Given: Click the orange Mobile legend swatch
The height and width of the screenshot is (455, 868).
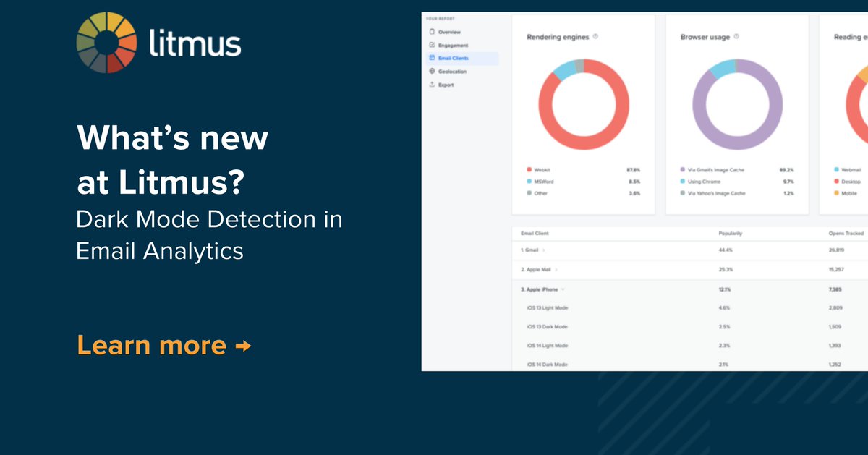Looking at the screenshot, I should (x=835, y=193).
